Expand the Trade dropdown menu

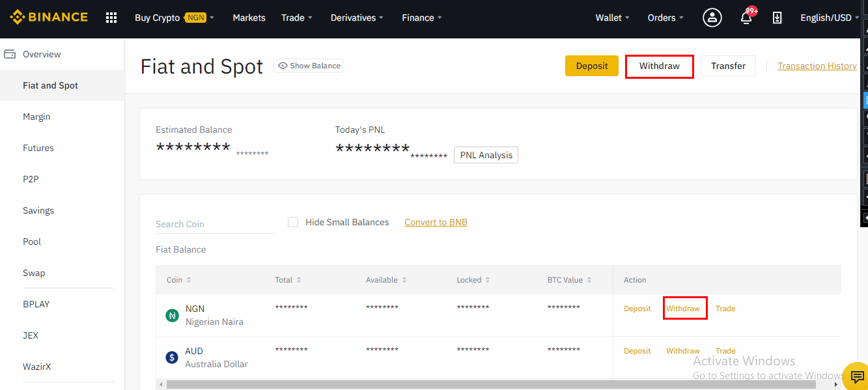[297, 18]
